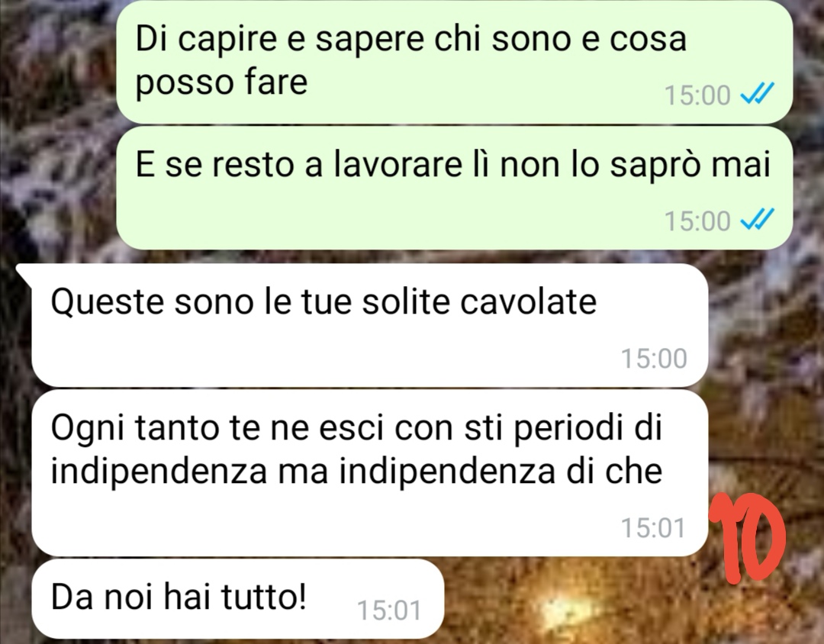The width and height of the screenshot is (824, 644).
Task: Select the message 'Ogni tanto te ne esci'
Action: (369, 473)
